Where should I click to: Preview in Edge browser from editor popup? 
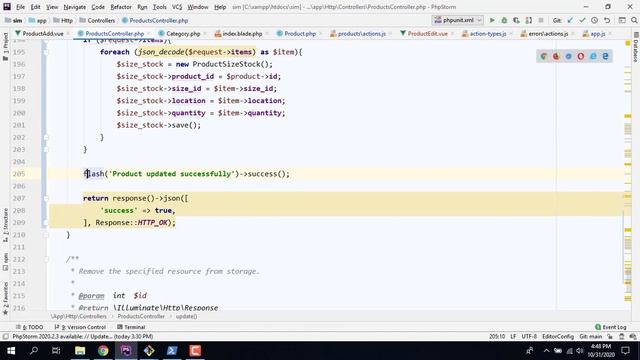[605, 56]
